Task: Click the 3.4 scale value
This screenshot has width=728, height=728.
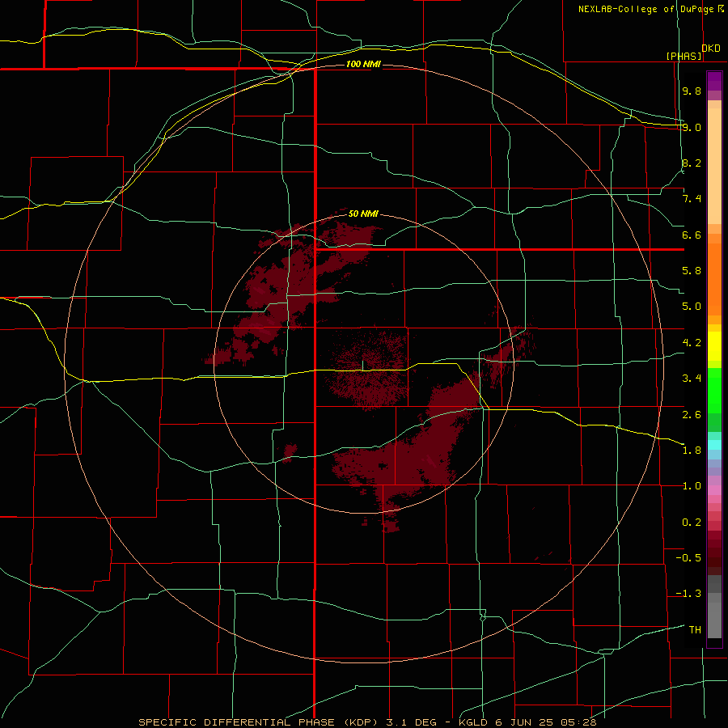Action: coord(692,379)
